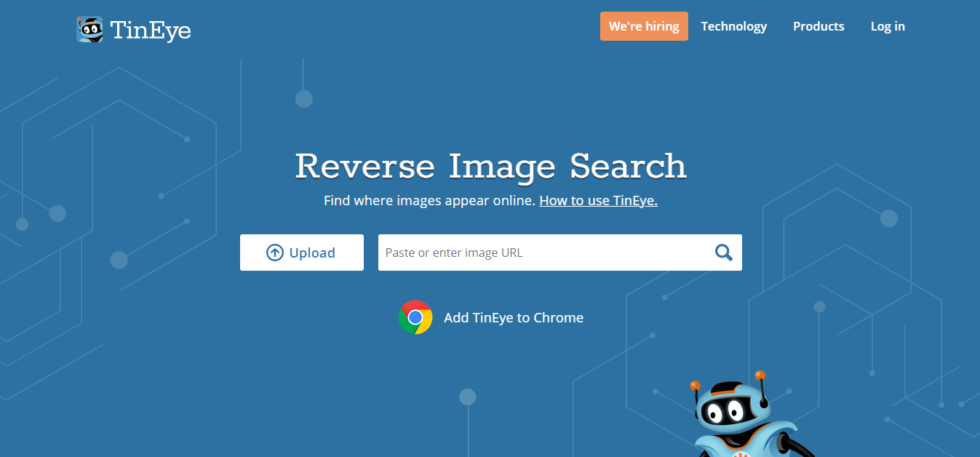Open the Technology menu item
Image resolution: width=980 pixels, height=457 pixels.
pos(733,26)
